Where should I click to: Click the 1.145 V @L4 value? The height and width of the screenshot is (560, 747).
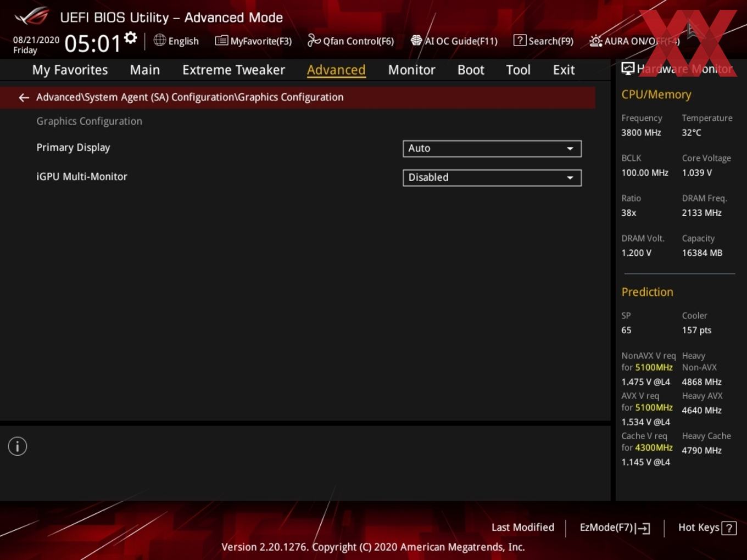point(646,462)
